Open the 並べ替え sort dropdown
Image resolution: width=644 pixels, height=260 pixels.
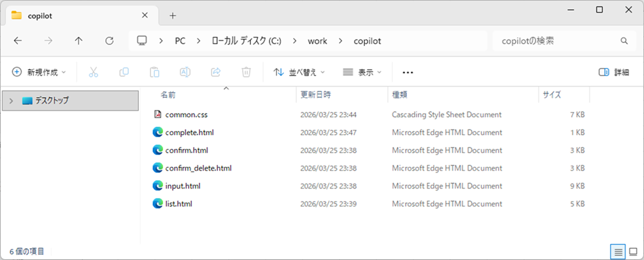pos(299,72)
